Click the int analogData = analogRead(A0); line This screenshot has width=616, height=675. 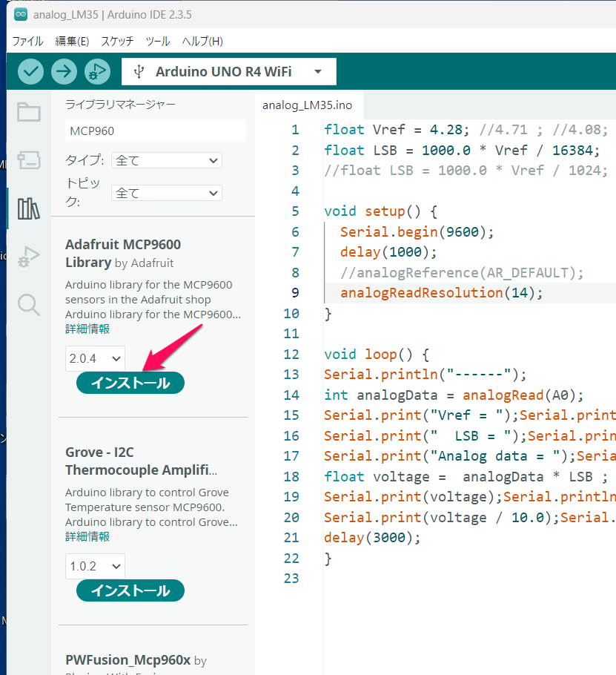pos(454,395)
